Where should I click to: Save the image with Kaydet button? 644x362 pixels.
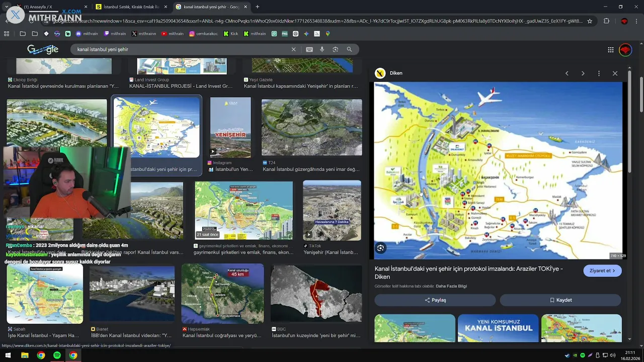pos(560,300)
